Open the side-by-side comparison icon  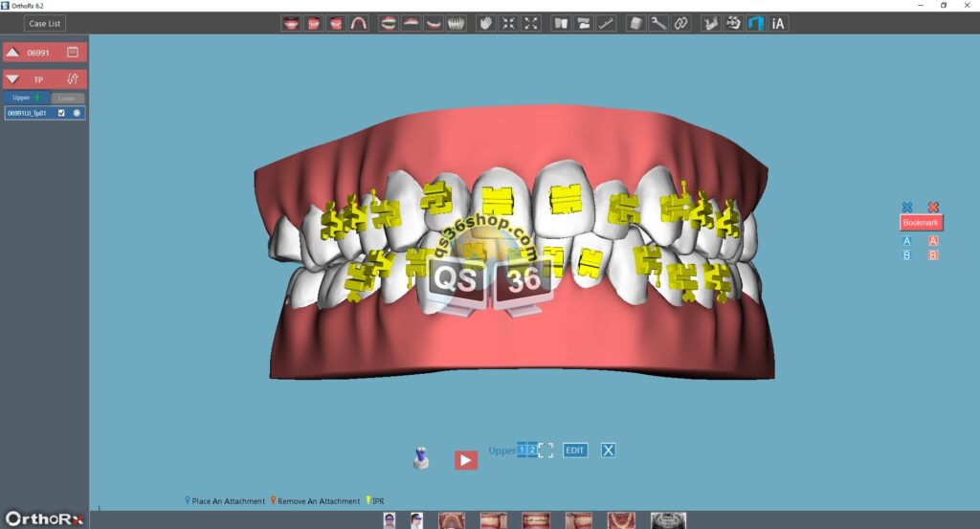coord(561,24)
